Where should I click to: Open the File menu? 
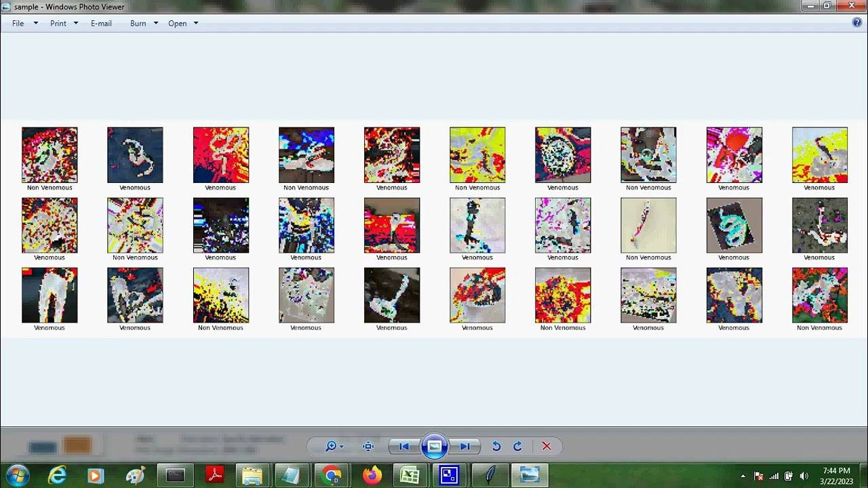[24, 23]
